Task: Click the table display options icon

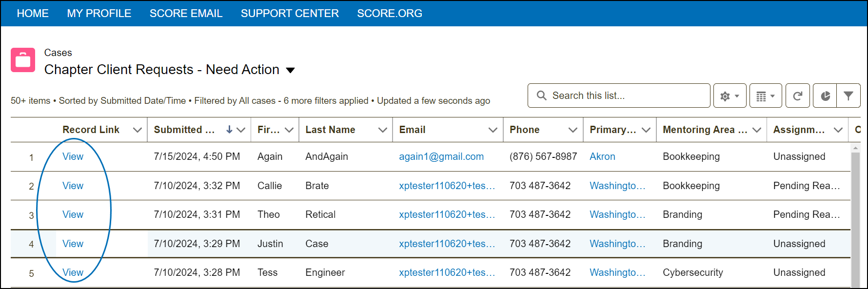Action: pyautogui.click(x=765, y=96)
